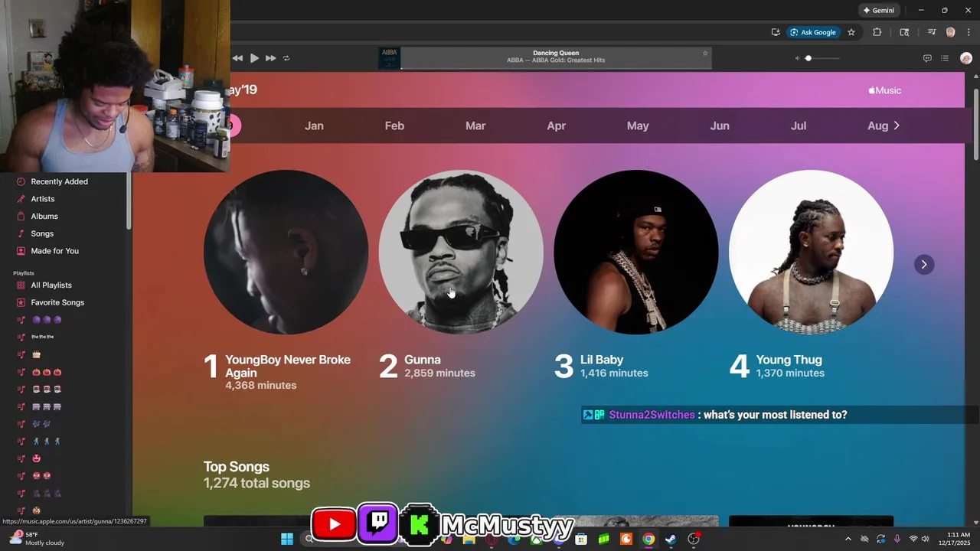Image resolution: width=980 pixels, height=551 pixels.
Task: Open Chrome media controls icon
Action: [x=932, y=32]
